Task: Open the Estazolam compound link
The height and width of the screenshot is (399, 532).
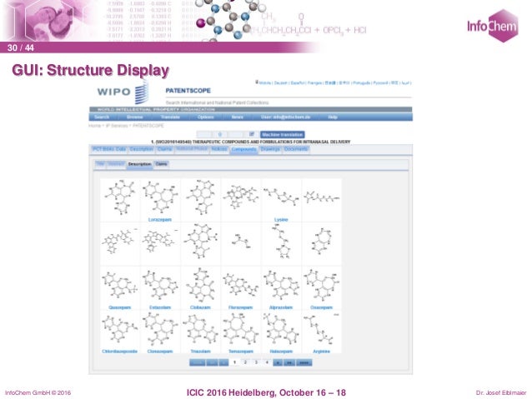Action: tap(160, 307)
